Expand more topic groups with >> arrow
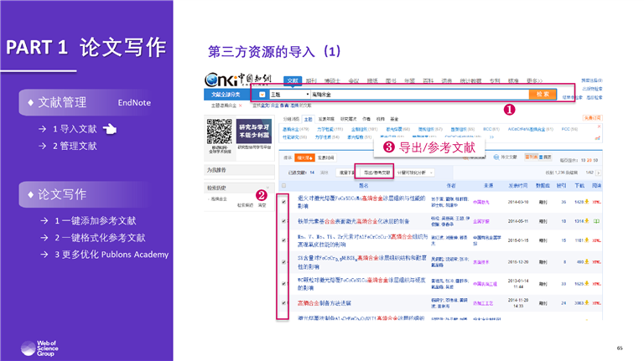 491,137
